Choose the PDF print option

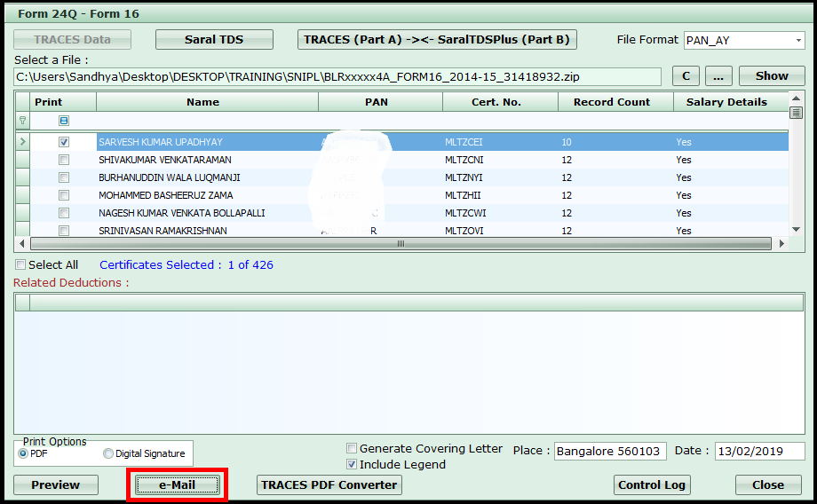pos(23,453)
